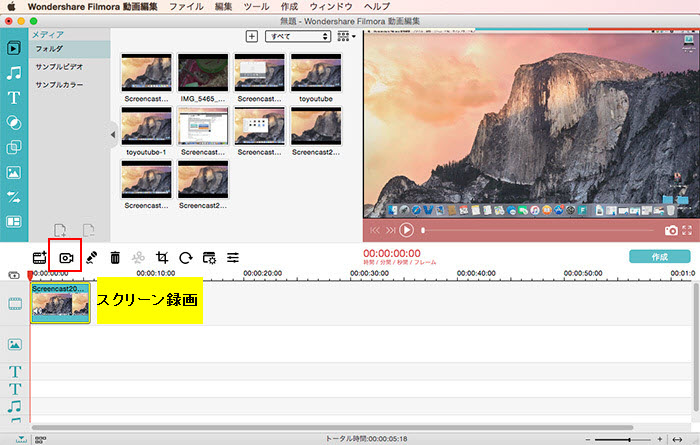This screenshot has height=445, width=700.
Task: Click the zoom-to-fit timeline arrow icon
Action: (677, 440)
